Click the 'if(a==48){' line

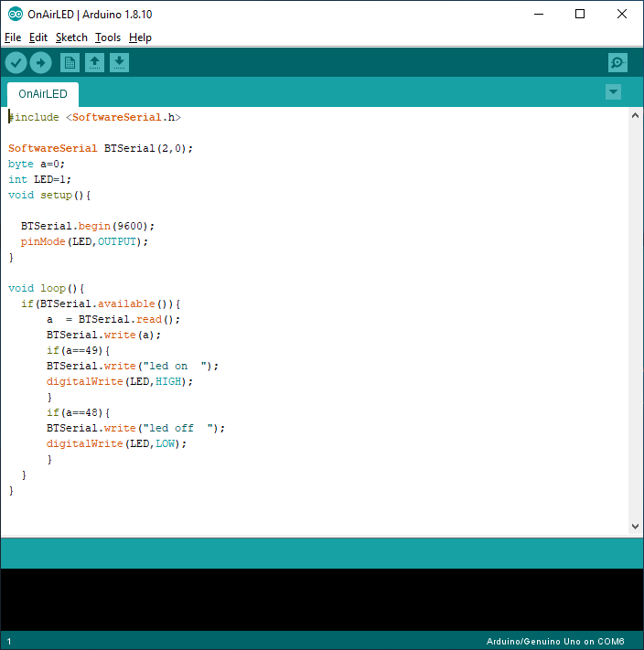pyautogui.click(x=78, y=413)
